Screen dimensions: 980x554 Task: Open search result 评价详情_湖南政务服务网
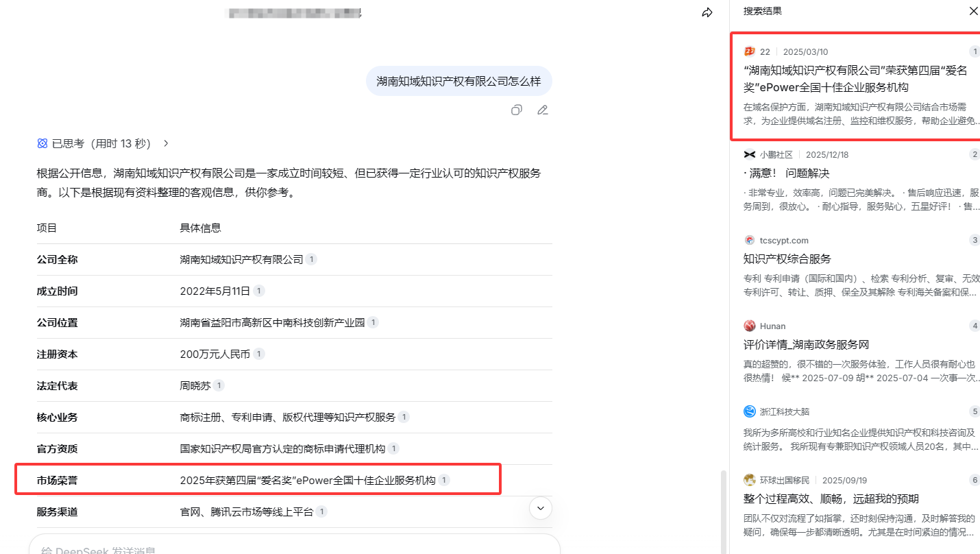(806, 345)
